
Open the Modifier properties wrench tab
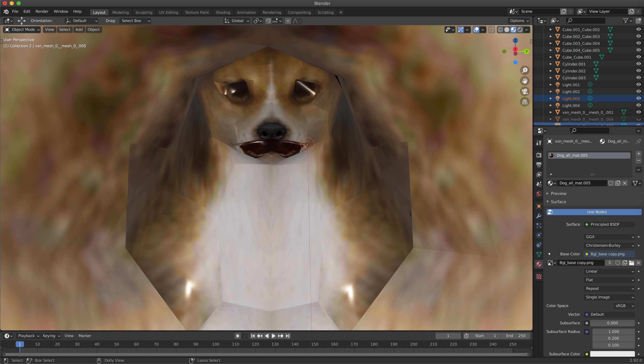click(539, 216)
